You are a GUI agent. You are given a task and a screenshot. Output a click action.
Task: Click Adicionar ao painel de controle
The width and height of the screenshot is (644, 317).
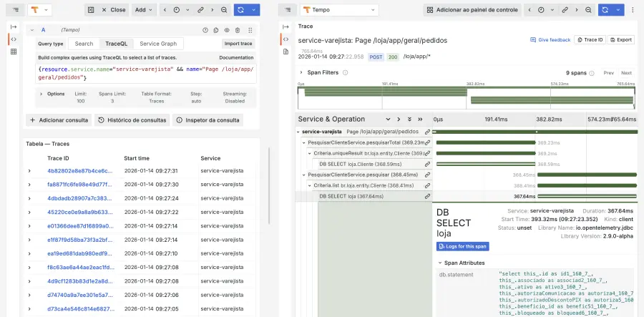(x=472, y=10)
